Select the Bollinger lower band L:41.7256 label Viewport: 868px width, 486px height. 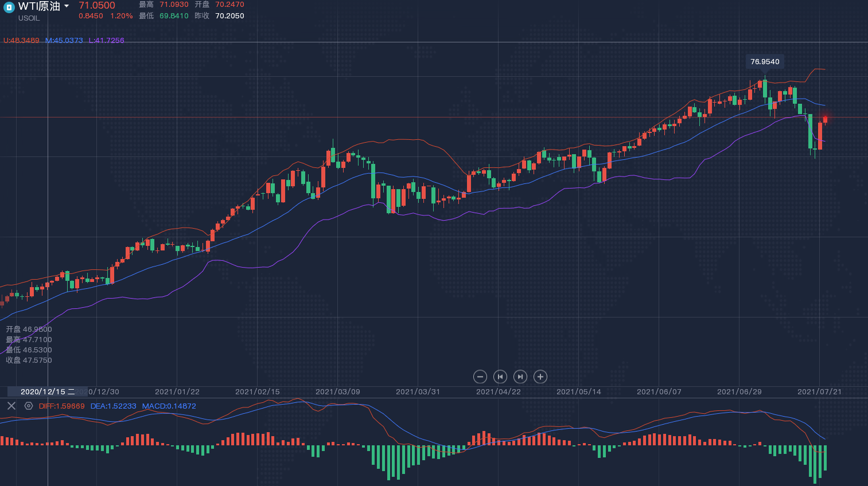106,41
